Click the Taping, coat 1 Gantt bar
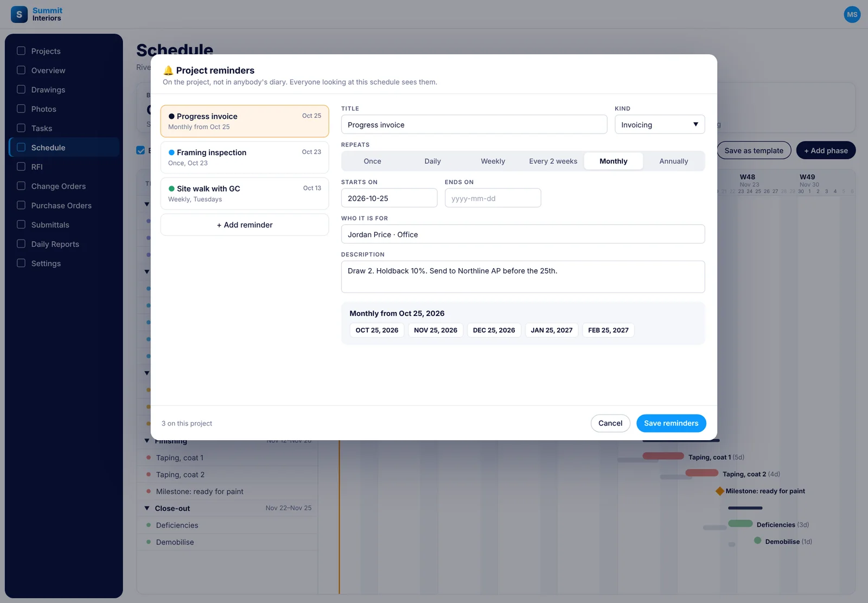Screen dimensions: 868x603 coord(663,456)
